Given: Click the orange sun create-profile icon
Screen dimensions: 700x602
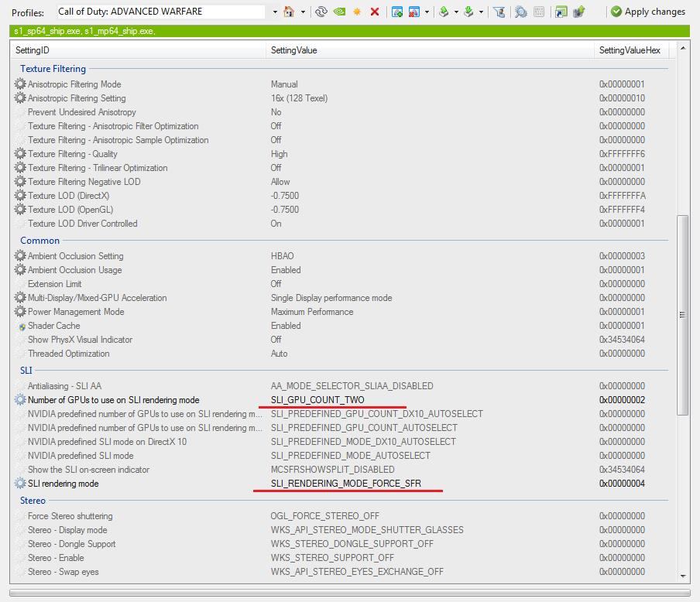Looking at the screenshot, I should pos(357,12).
